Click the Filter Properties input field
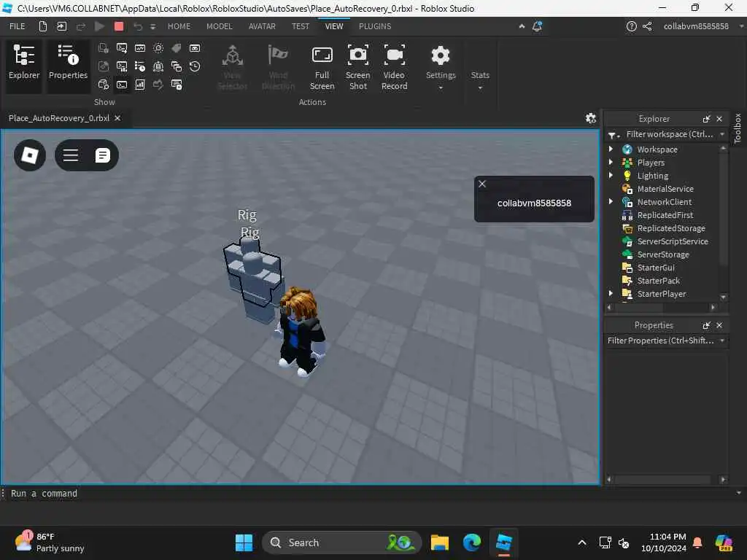 click(x=661, y=341)
